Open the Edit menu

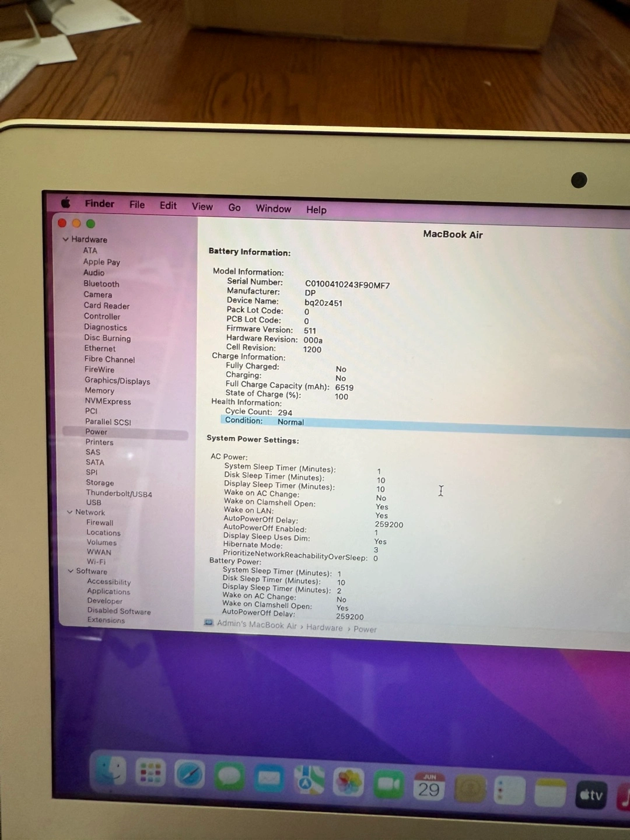tap(168, 205)
